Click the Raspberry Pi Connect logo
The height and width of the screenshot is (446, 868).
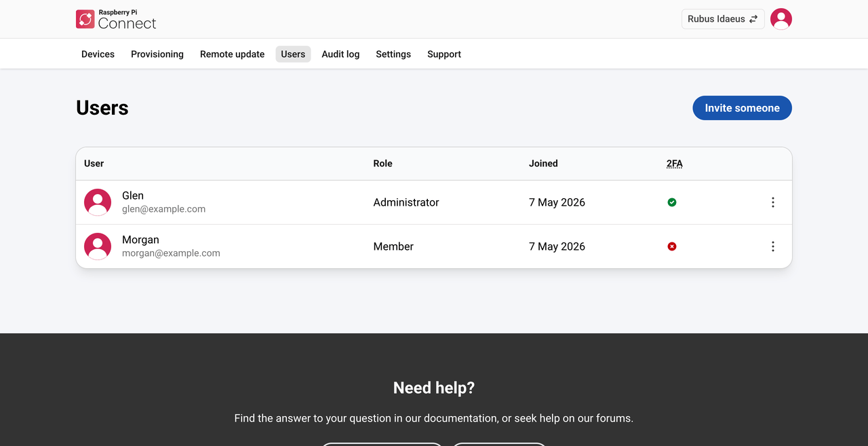click(x=116, y=19)
